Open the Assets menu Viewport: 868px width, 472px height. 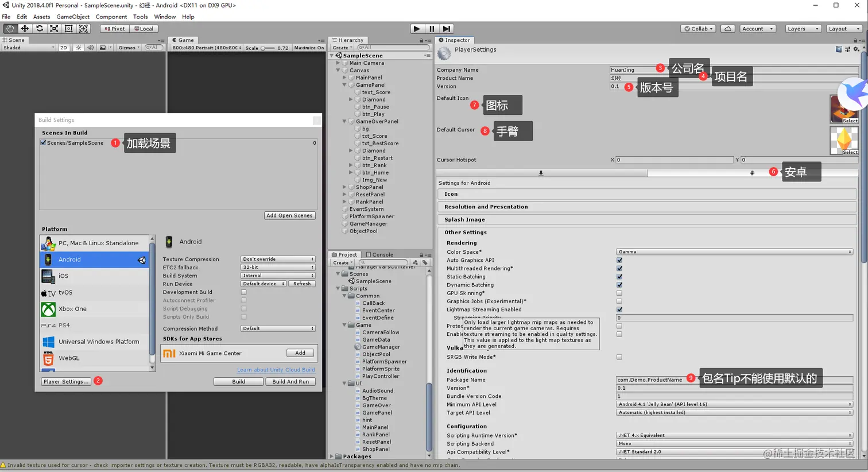tap(42, 17)
